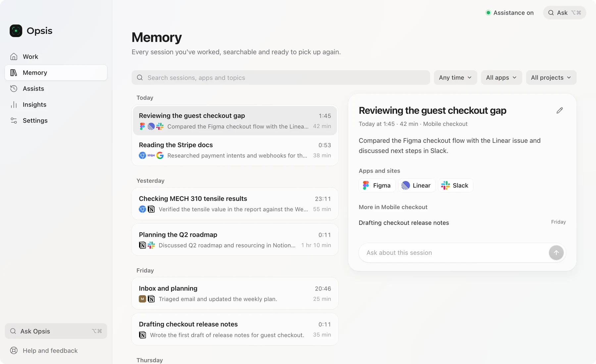Open the Reading the Stripe docs session
The width and height of the screenshot is (596, 364).
[235, 150]
